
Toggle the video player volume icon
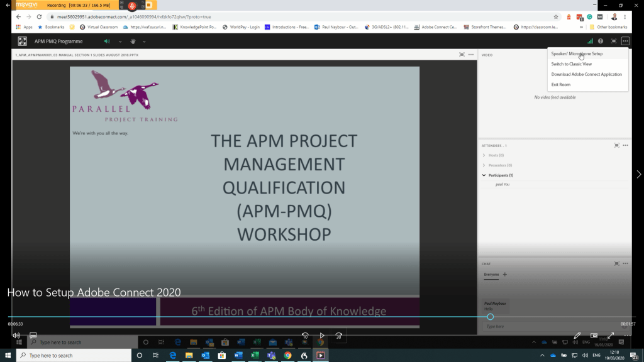click(16, 336)
